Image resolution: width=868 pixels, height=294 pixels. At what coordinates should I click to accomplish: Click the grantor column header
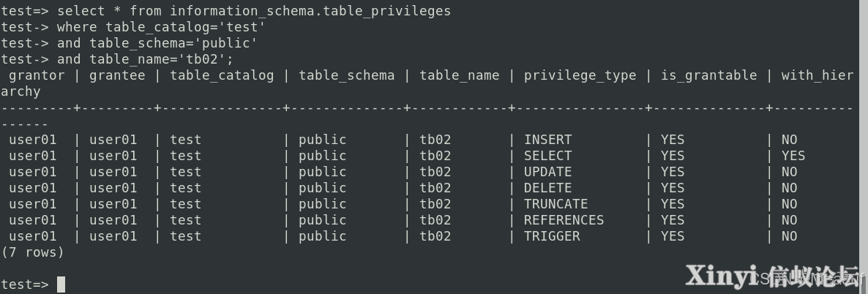(x=37, y=75)
